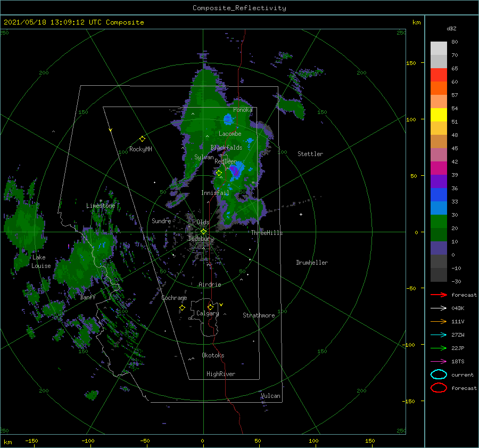Click the Strathmore city label
This screenshot has width=479, height=448.
(259, 315)
